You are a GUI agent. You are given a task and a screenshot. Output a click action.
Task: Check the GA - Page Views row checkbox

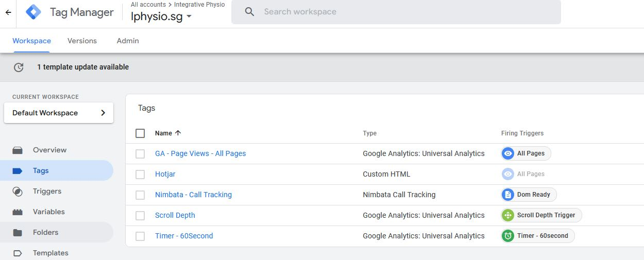click(x=140, y=154)
